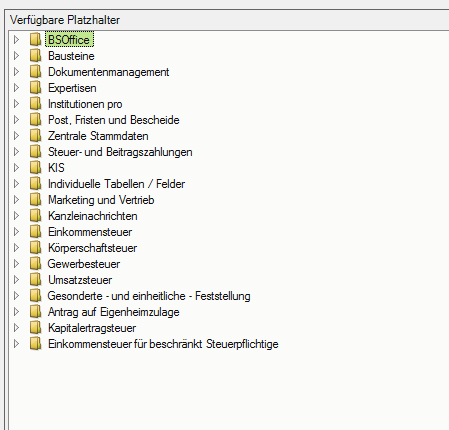The width and height of the screenshot is (449, 430).
Task: Expand the Kapitalertragsteuer node
Action: tap(16, 328)
